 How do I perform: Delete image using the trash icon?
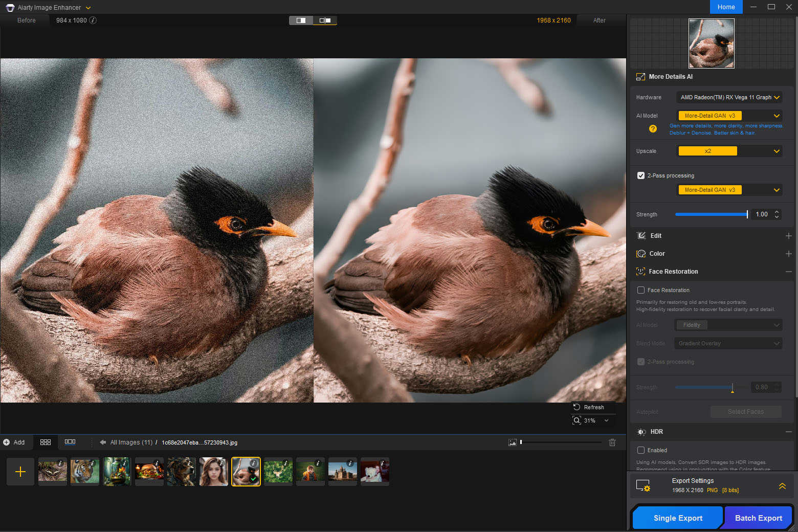[612, 442]
